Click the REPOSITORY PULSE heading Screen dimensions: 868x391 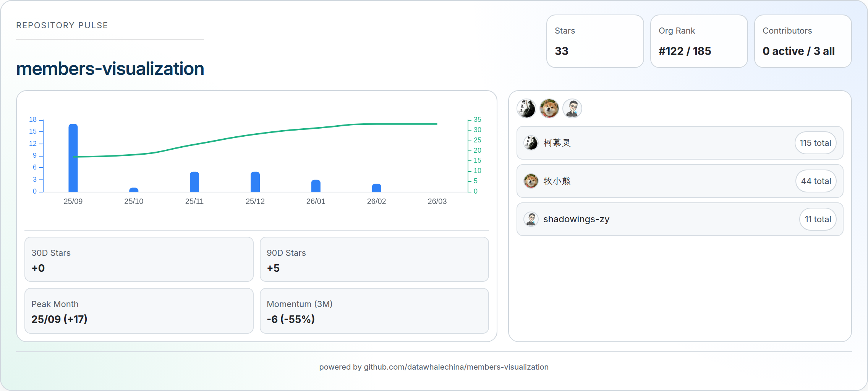(x=62, y=25)
